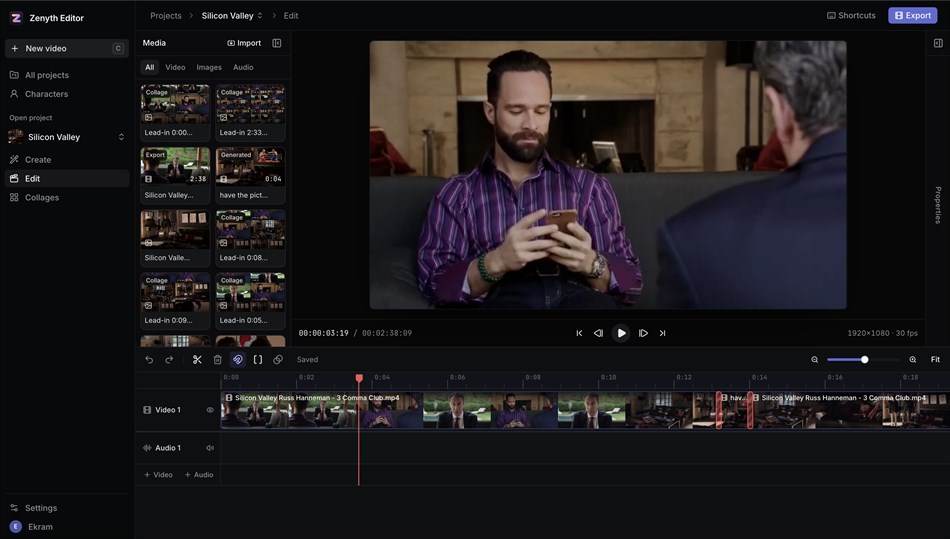Play the video preview
This screenshot has width=950, height=539.
coord(621,333)
